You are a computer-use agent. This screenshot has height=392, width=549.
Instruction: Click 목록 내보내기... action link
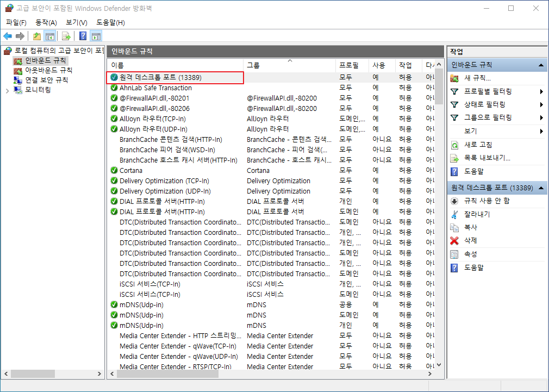(x=488, y=158)
